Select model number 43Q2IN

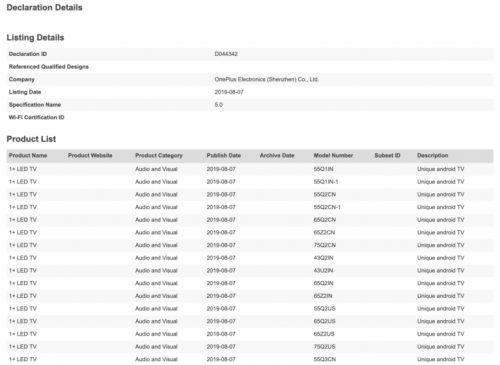[323, 258]
